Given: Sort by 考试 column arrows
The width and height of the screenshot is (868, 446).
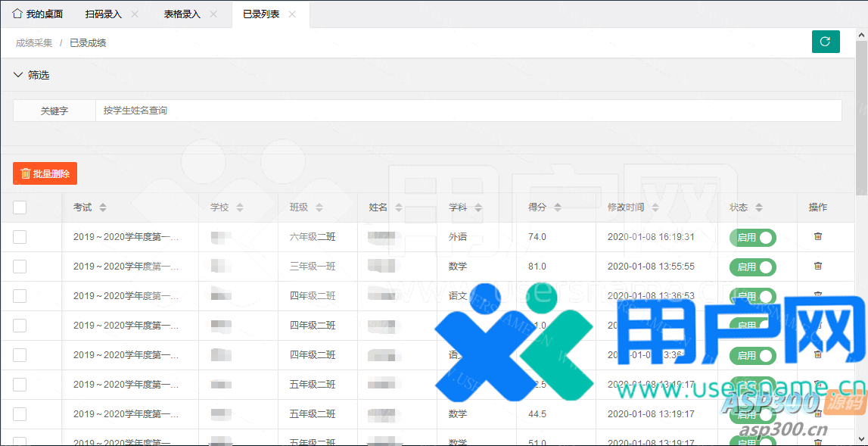Looking at the screenshot, I should point(103,207).
